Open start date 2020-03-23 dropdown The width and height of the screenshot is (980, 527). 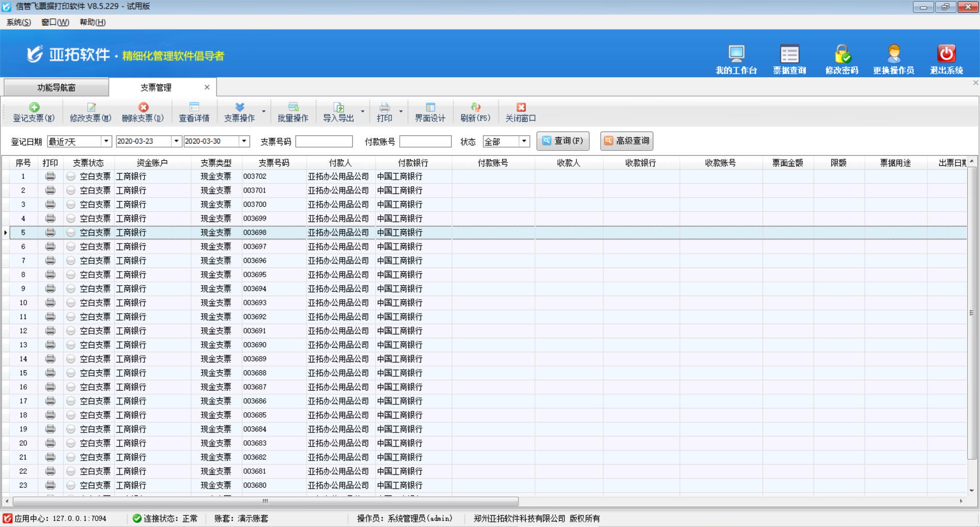click(176, 141)
